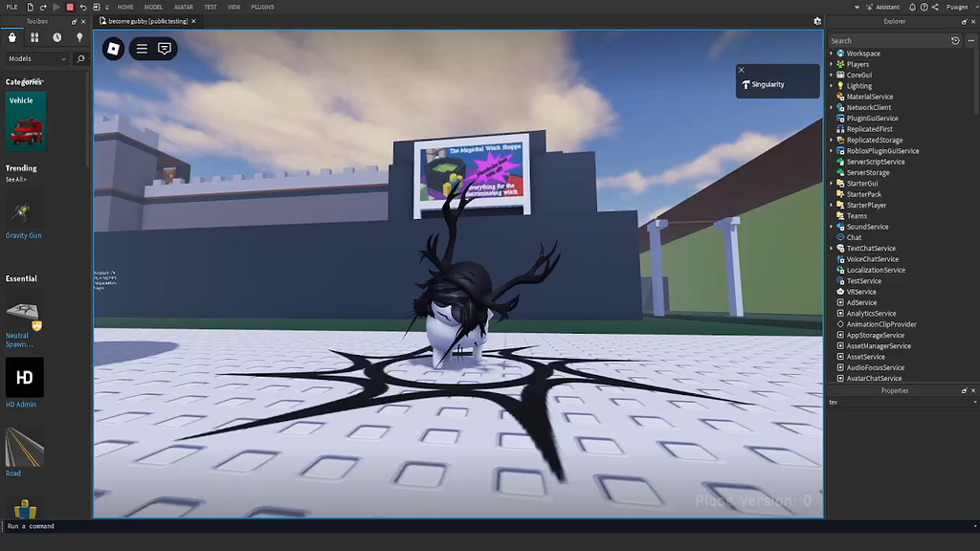Screen dimensions: 980x551
Task: Click the Roblox logo icon in viewport
Action: click(x=113, y=49)
